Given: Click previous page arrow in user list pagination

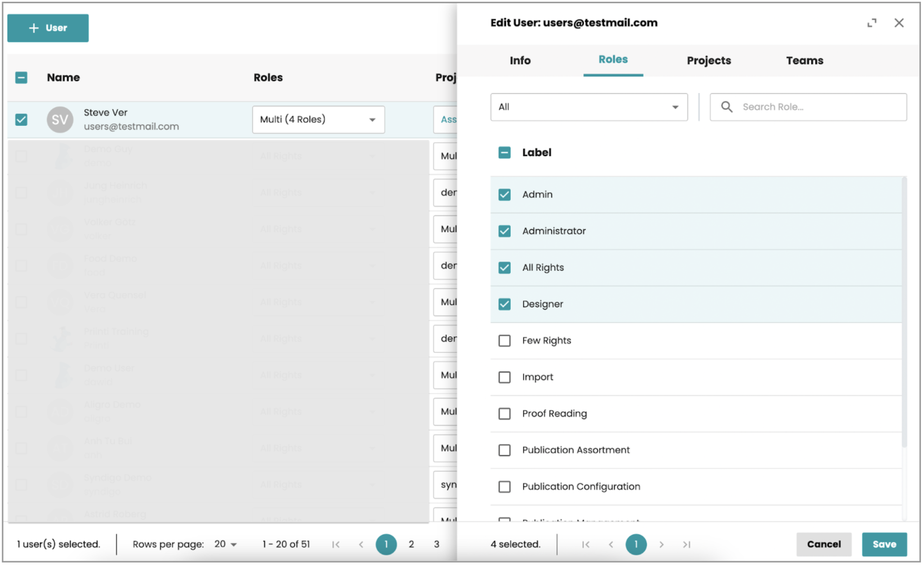Looking at the screenshot, I should point(361,544).
